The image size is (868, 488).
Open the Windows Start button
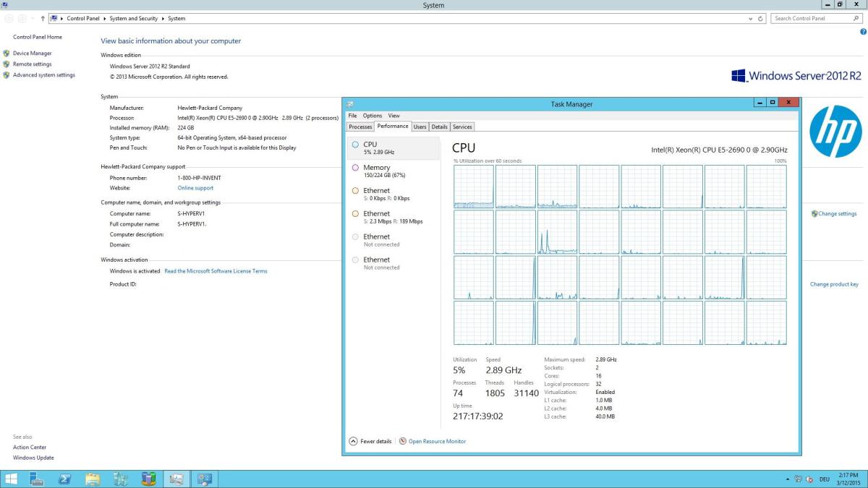point(12,479)
